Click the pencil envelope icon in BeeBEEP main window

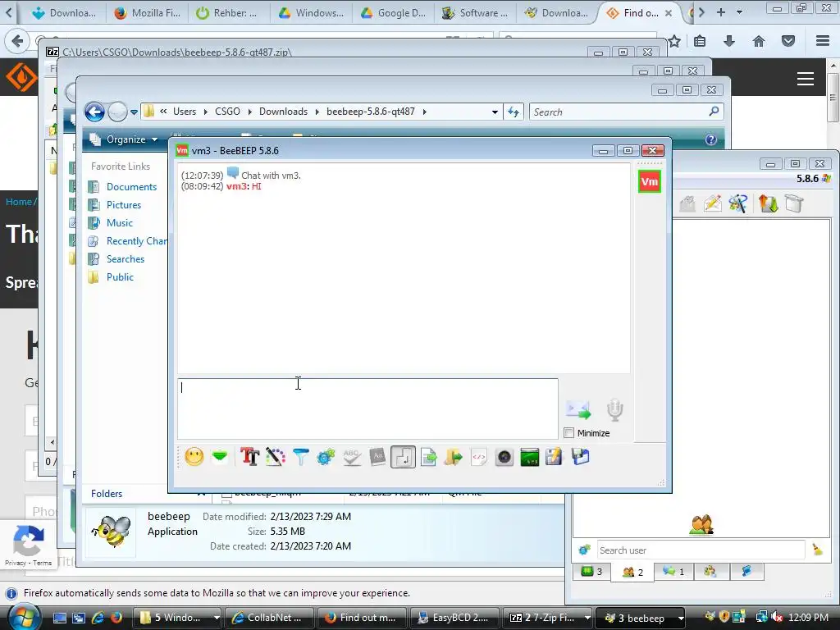pos(713,203)
